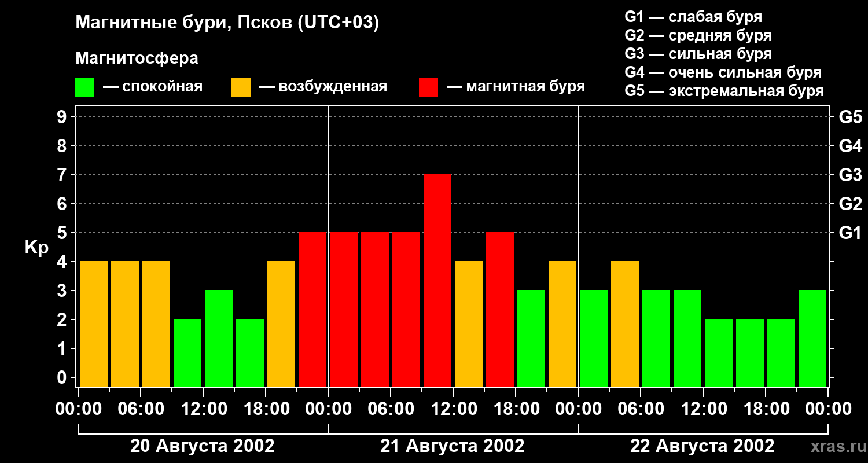The width and height of the screenshot is (868, 463).
Task: Click the '06:00' time label for 21 August
Action: pos(391,409)
